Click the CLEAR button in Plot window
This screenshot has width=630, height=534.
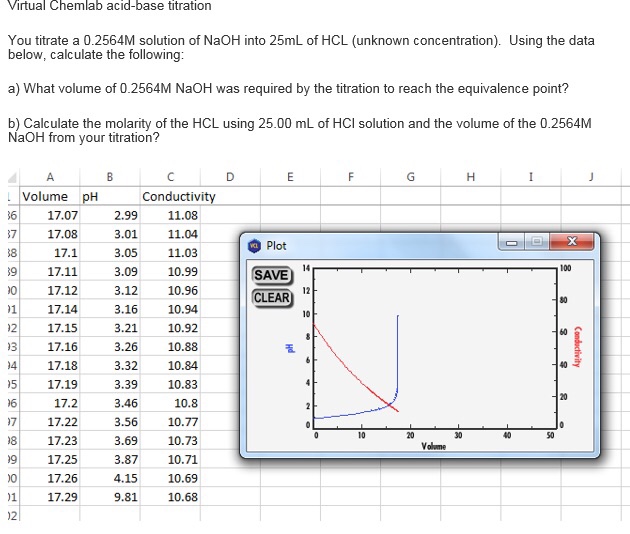272,298
